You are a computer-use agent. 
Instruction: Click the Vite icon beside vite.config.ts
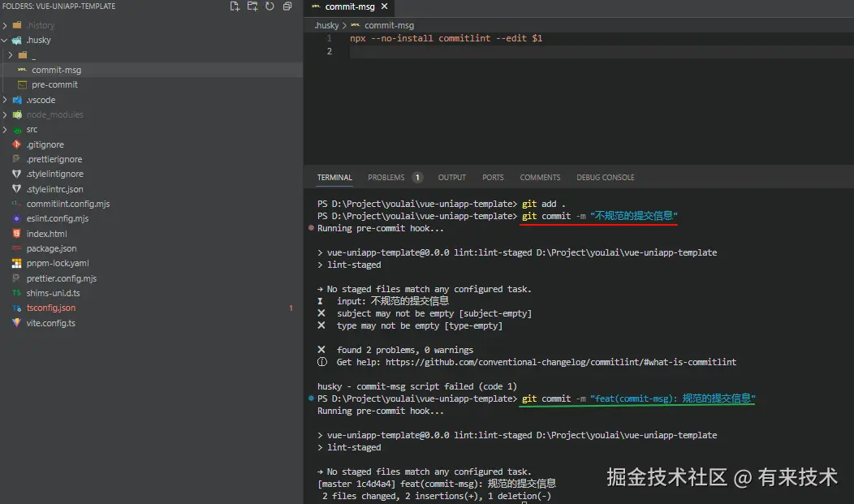coord(16,323)
